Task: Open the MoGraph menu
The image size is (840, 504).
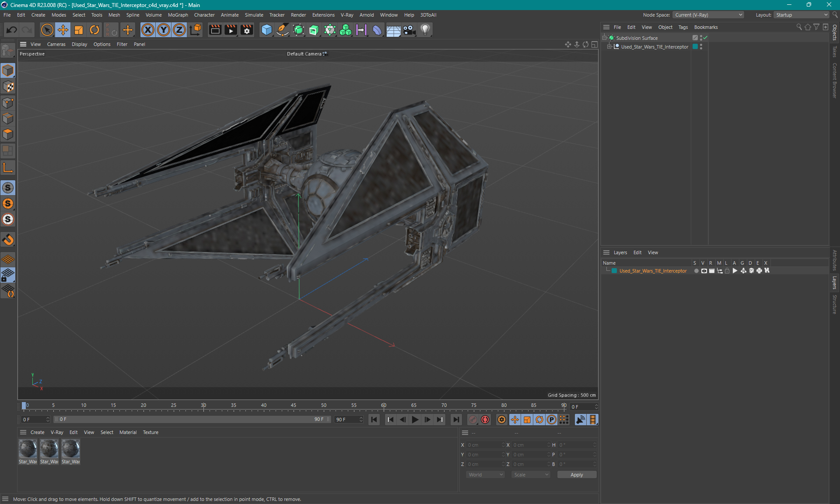Action: pyautogui.click(x=178, y=15)
